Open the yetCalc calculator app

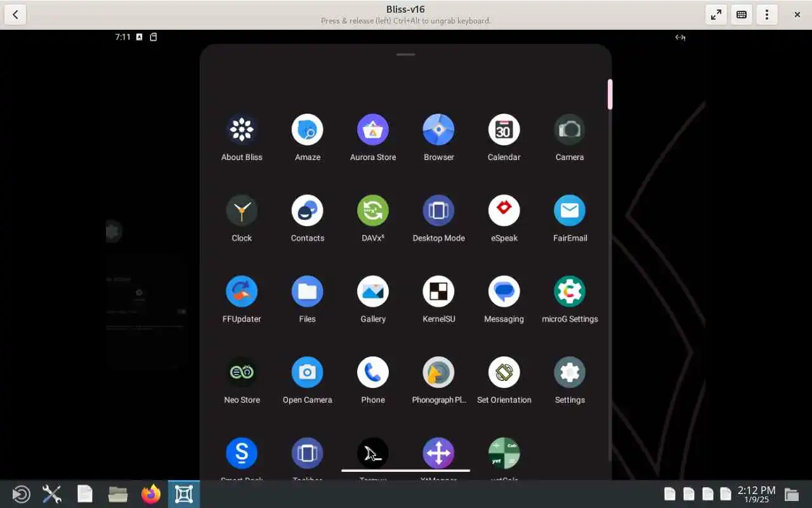pos(504,453)
